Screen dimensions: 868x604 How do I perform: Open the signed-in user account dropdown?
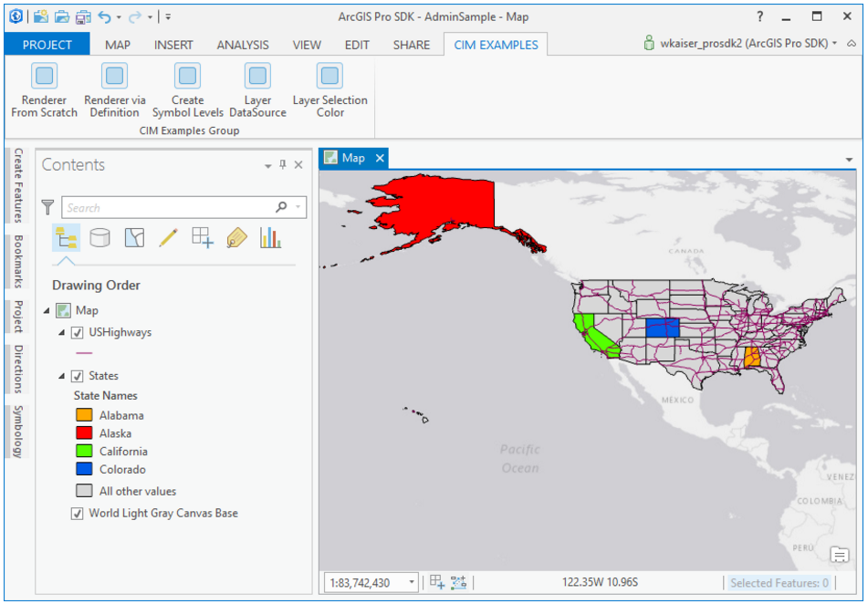(x=834, y=43)
